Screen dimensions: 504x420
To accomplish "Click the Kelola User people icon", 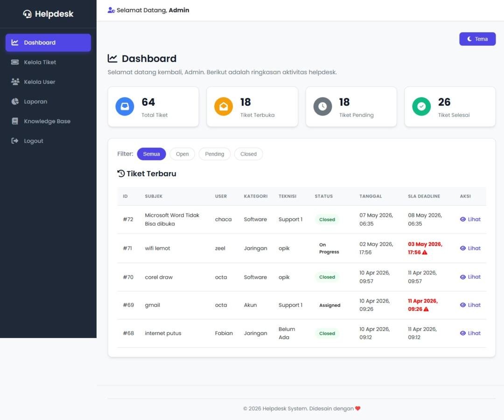I will click(x=15, y=82).
